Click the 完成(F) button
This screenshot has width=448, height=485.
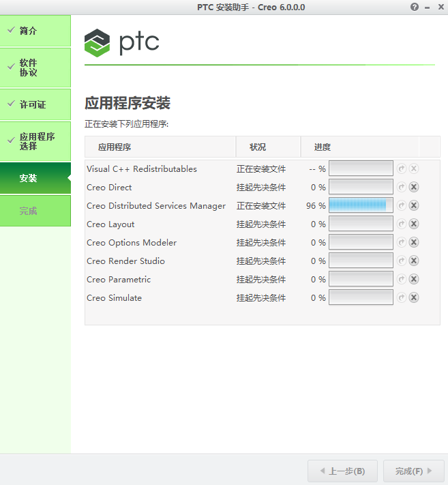[414, 471]
